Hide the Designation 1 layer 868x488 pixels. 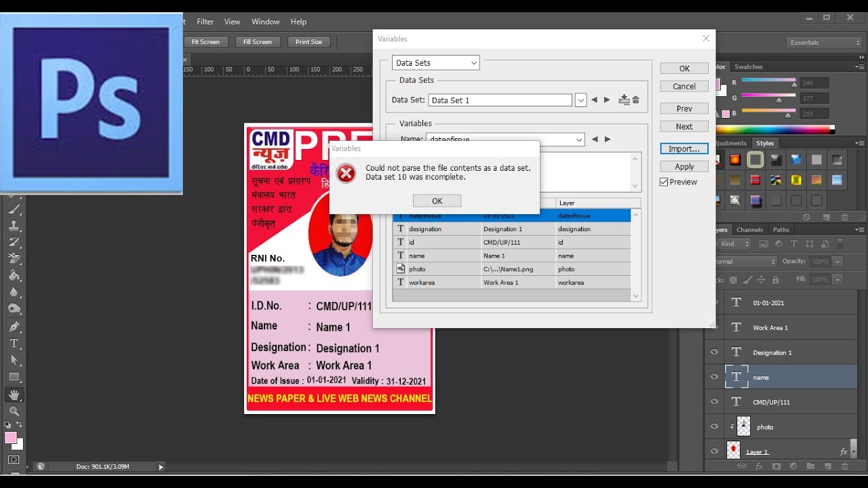[714, 352]
